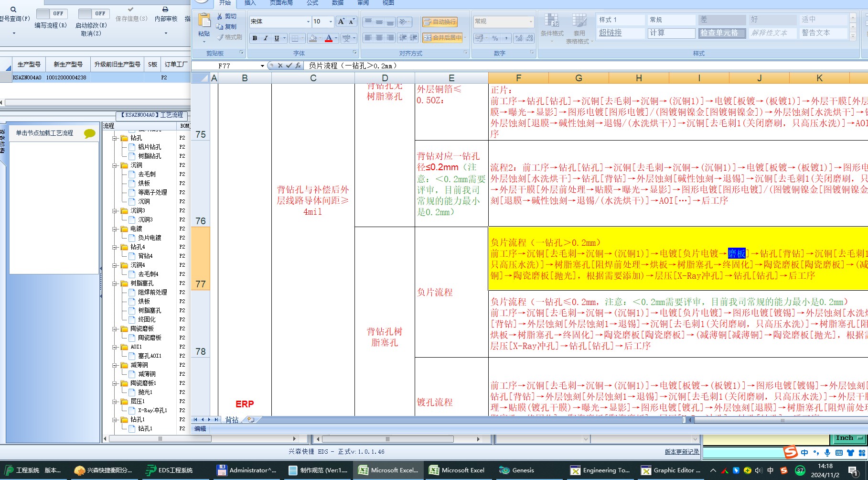Click the increase decimal places icon
This screenshot has width=868, height=480.
[519, 38]
